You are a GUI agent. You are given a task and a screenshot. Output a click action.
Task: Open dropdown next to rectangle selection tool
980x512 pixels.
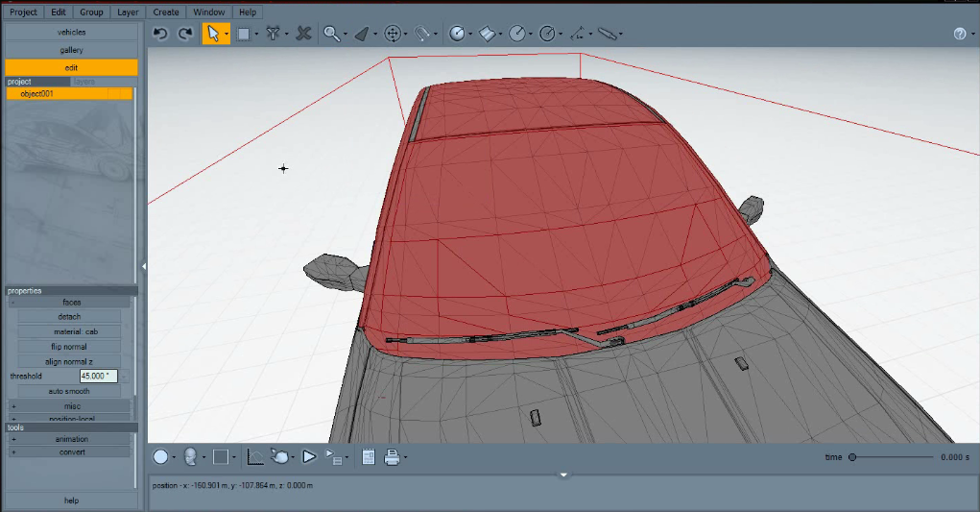point(256,35)
